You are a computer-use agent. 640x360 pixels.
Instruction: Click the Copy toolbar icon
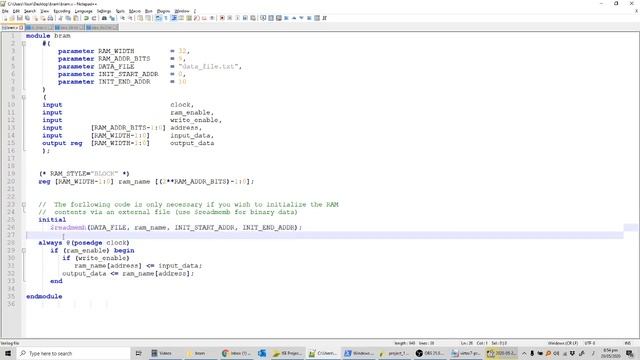[68, 18]
